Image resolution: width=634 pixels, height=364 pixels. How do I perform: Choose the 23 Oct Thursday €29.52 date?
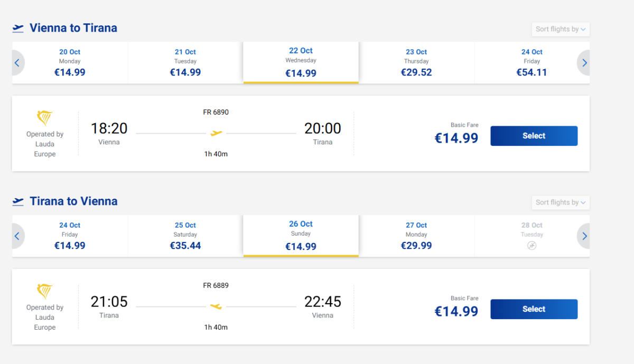416,63
